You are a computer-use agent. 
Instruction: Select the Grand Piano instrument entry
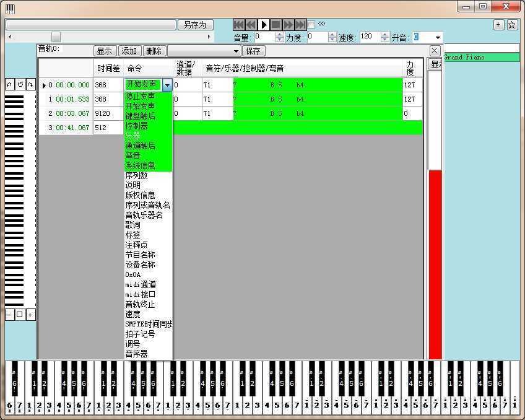click(482, 57)
